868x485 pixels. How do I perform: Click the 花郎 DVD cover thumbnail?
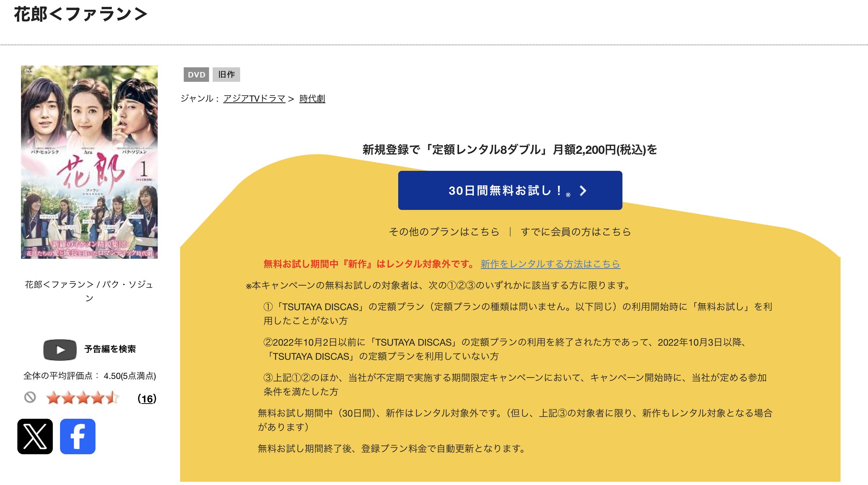click(89, 162)
